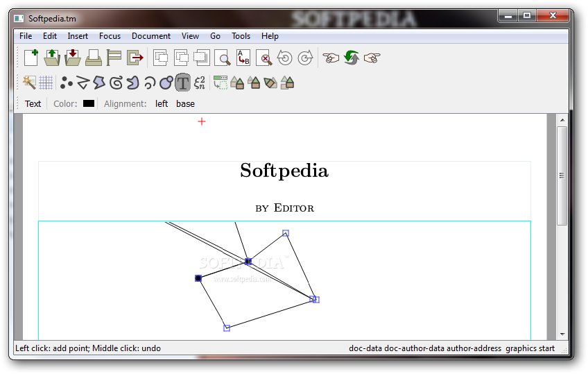
Task: Click the magic wand graphics icon
Action: tap(29, 83)
